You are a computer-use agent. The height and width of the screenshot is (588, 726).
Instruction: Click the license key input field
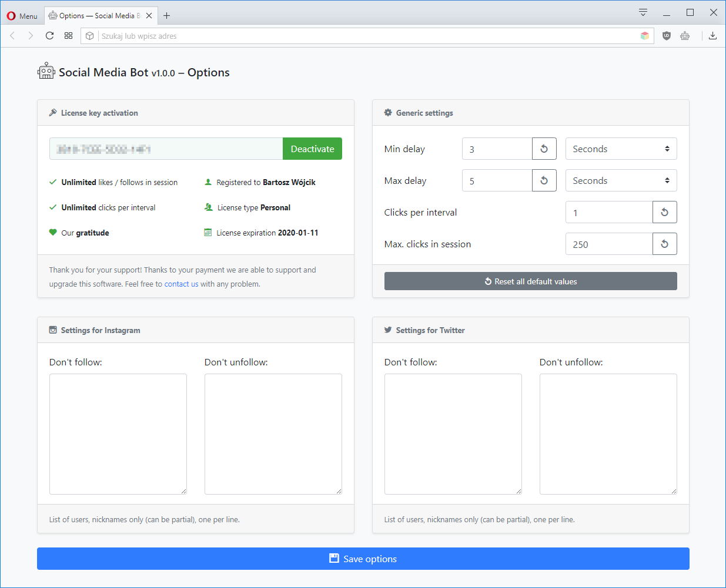(x=166, y=149)
